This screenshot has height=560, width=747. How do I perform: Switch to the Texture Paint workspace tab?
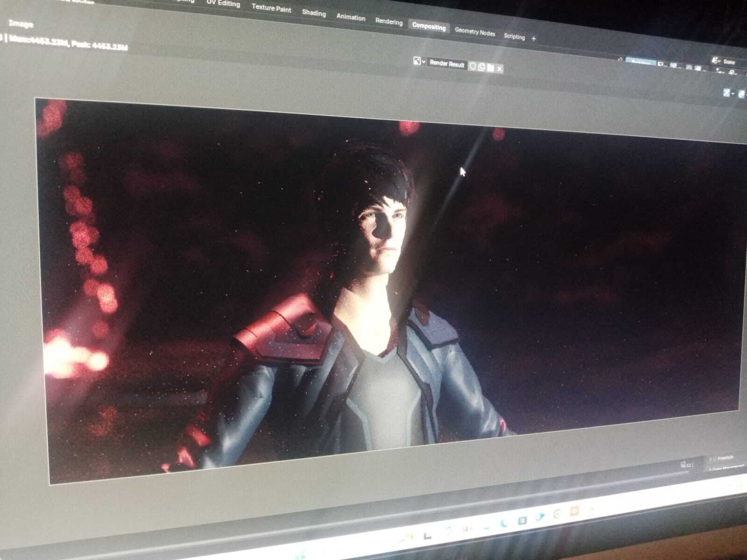(271, 8)
